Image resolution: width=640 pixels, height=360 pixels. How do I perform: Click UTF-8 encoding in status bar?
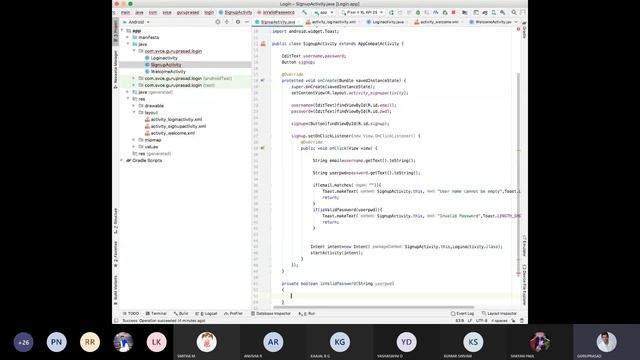click(x=482, y=321)
